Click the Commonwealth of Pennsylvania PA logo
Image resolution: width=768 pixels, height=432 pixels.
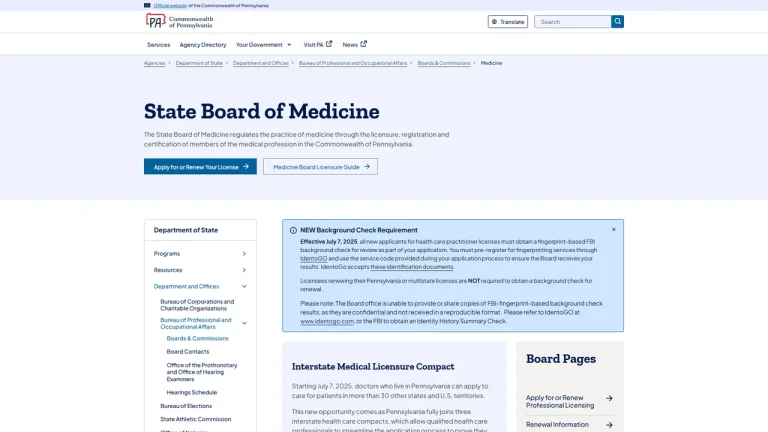(179, 22)
